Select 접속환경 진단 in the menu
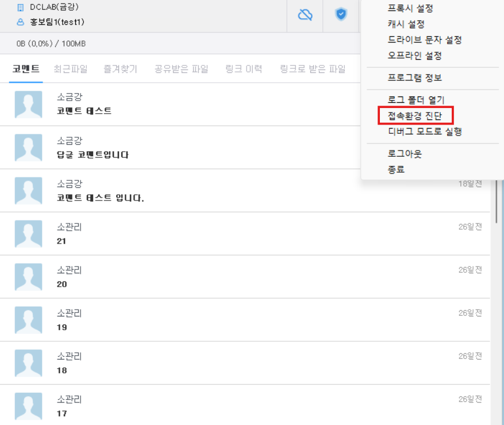 click(x=415, y=116)
